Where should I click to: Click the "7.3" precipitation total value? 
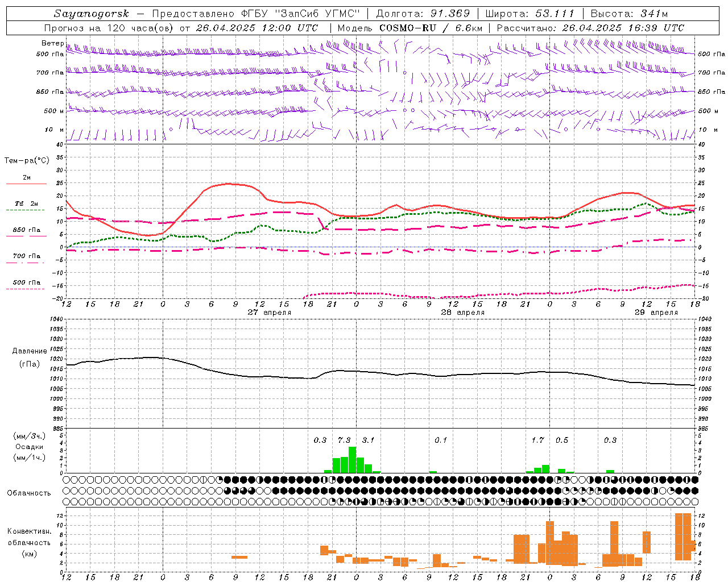[x=344, y=440]
